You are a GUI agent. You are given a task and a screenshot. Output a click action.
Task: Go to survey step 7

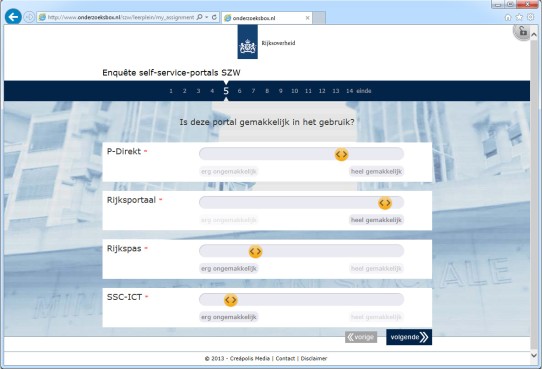coord(253,91)
